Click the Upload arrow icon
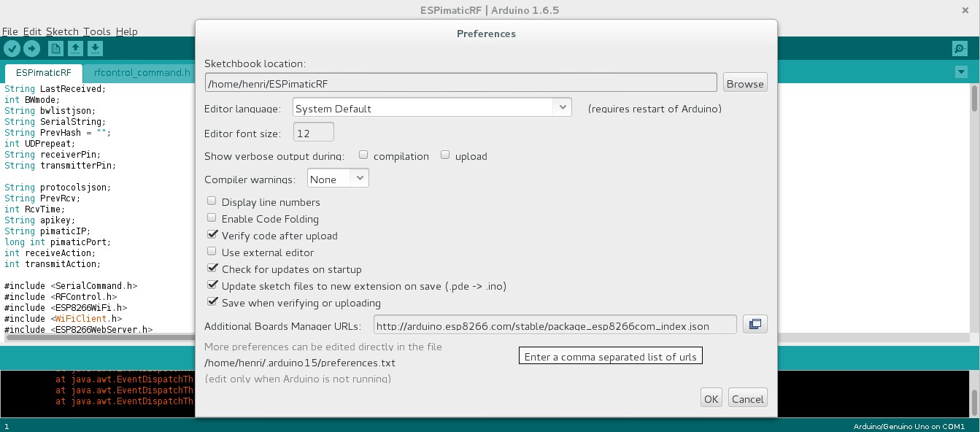 [x=31, y=49]
